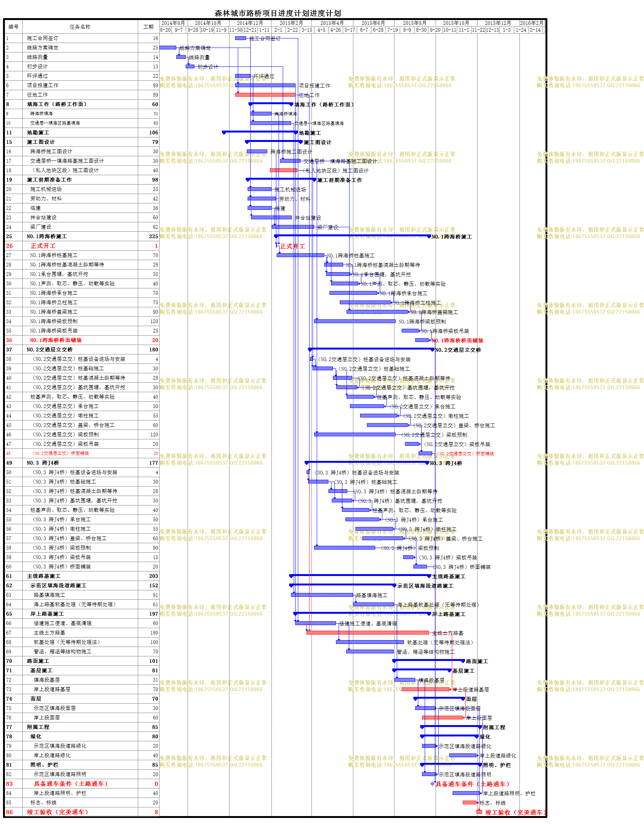Click the 线路方案确定 Gantt bar
Screen dimensions: 644x824
click(x=168, y=48)
